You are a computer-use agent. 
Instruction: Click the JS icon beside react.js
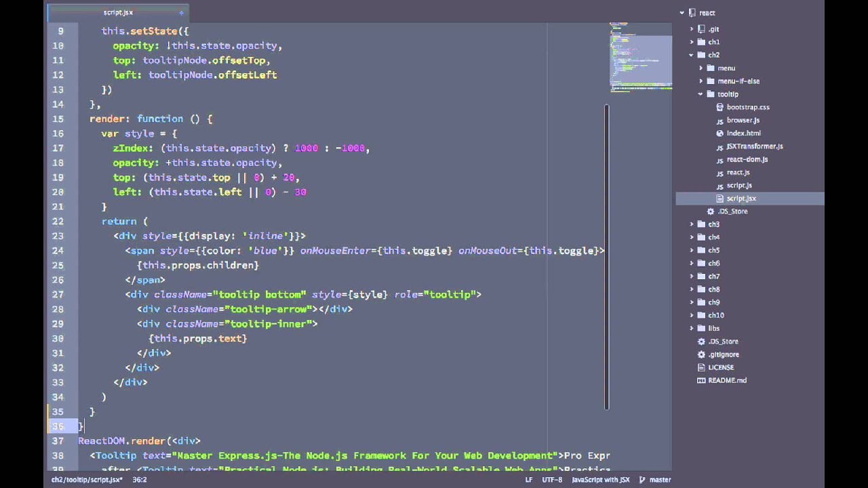pos(720,172)
